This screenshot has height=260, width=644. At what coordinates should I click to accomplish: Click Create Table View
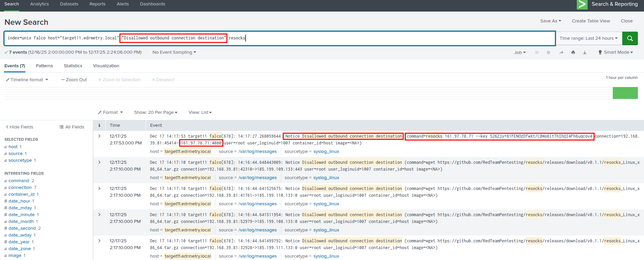click(591, 21)
